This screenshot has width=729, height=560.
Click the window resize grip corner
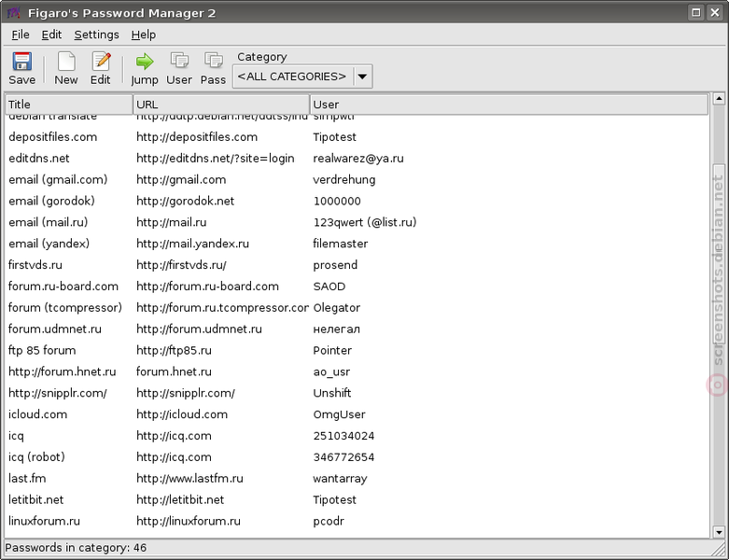[x=718, y=549]
